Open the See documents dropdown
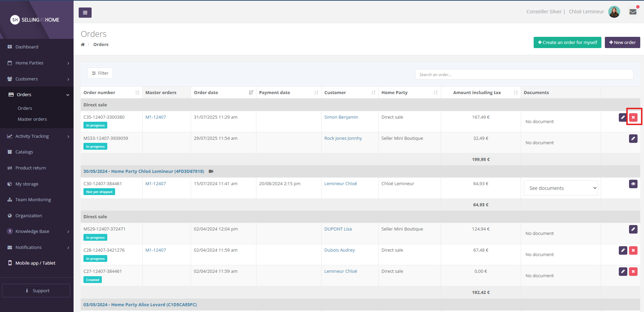 point(561,188)
